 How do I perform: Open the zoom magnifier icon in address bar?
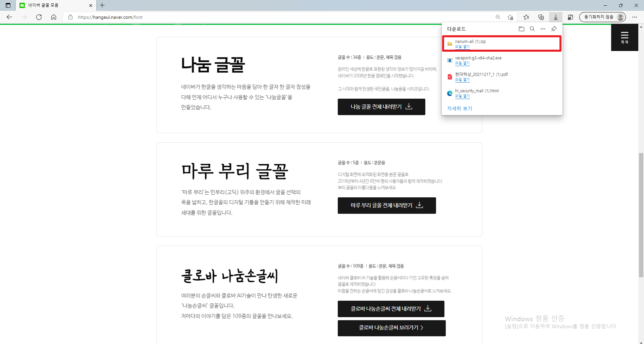click(498, 17)
